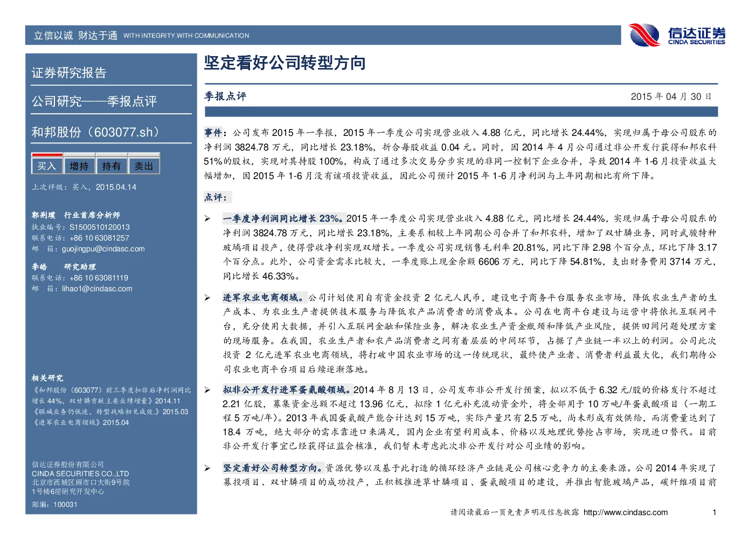Click bullet heading 拟非公开发行进军蛋氨酸领域
This screenshot has width=756, height=535.
click(287, 390)
